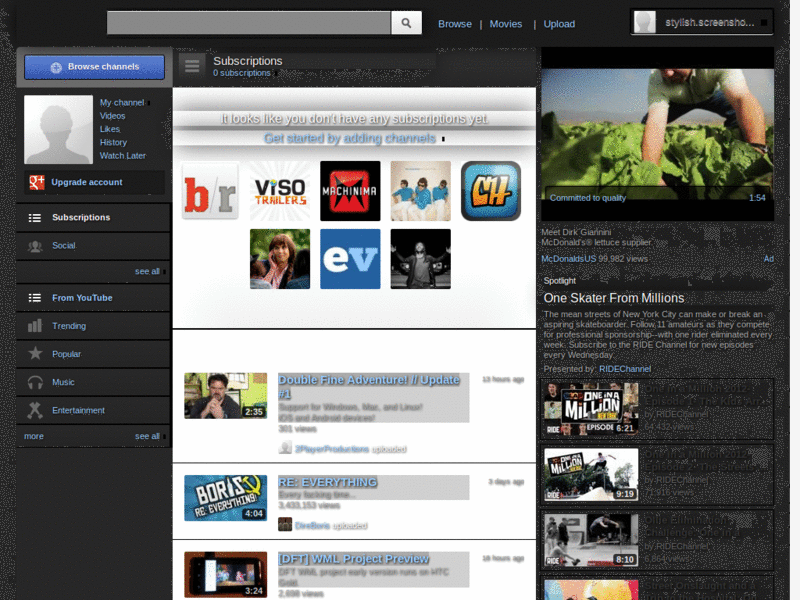800x600 pixels.
Task: Click the Browse channels button
Action: coord(94,67)
